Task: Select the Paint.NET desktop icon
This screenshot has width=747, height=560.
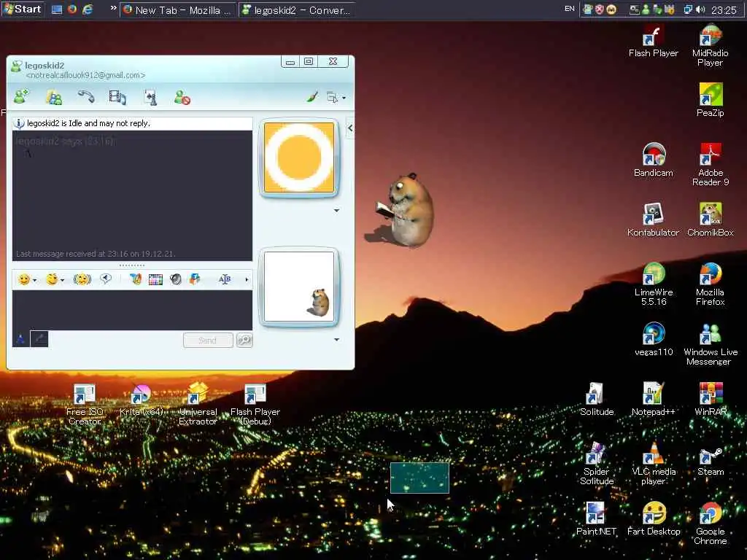Action: 597,518
